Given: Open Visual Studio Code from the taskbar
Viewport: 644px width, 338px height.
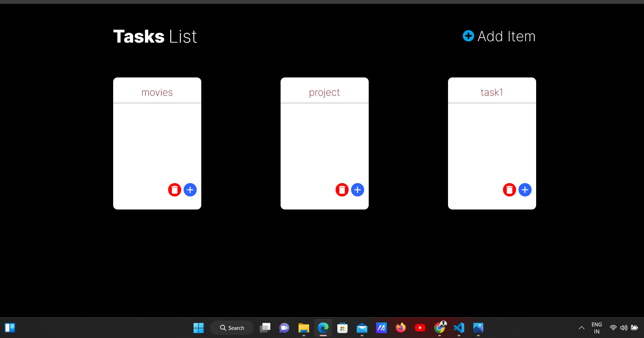Looking at the screenshot, I should (x=459, y=328).
